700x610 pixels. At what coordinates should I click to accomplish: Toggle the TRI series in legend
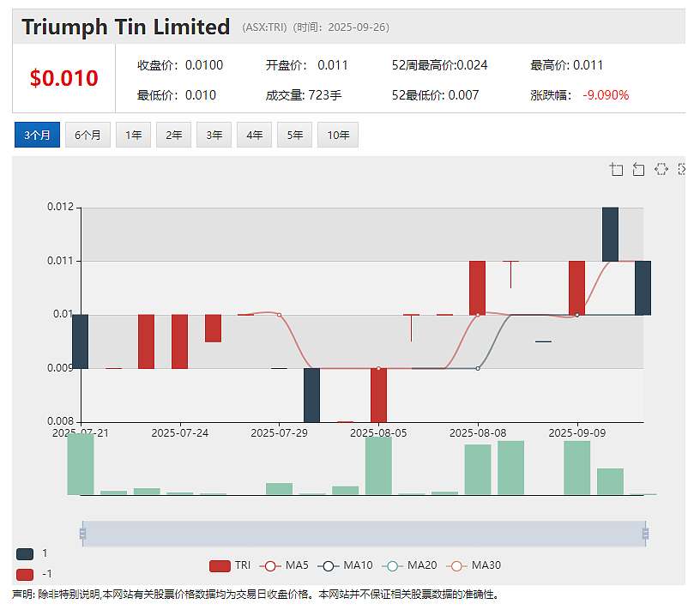tap(230, 565)
